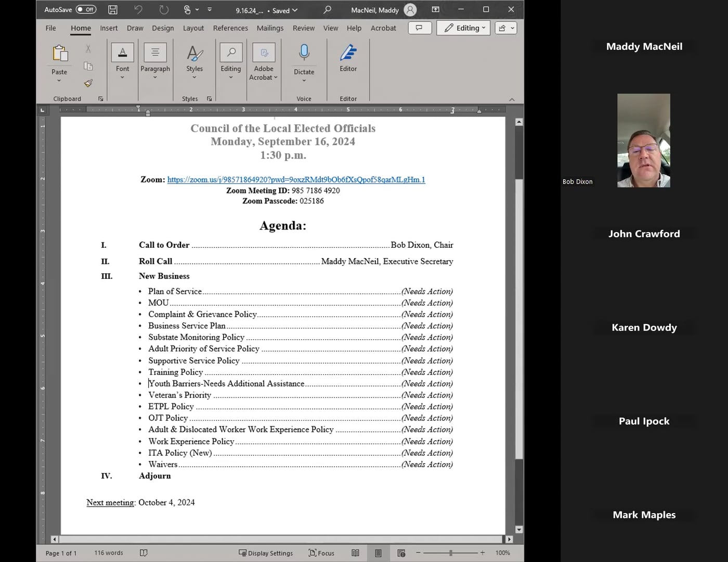
Task: Click the Format Painter brush icon
Action: (88, 83)
